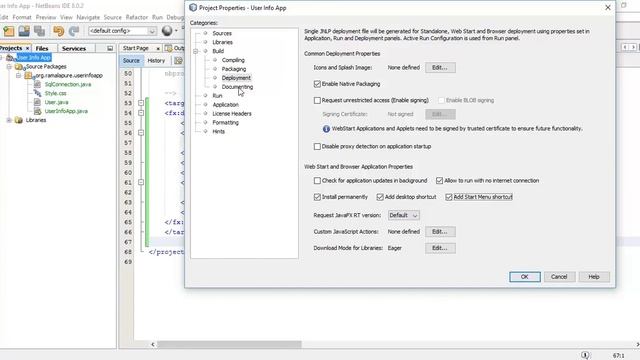The height and width of the screenshot is (360, 640).
Task: Toggle Allow to run with no internet connection
Action: pyautogui.click(x=440, y=181)
